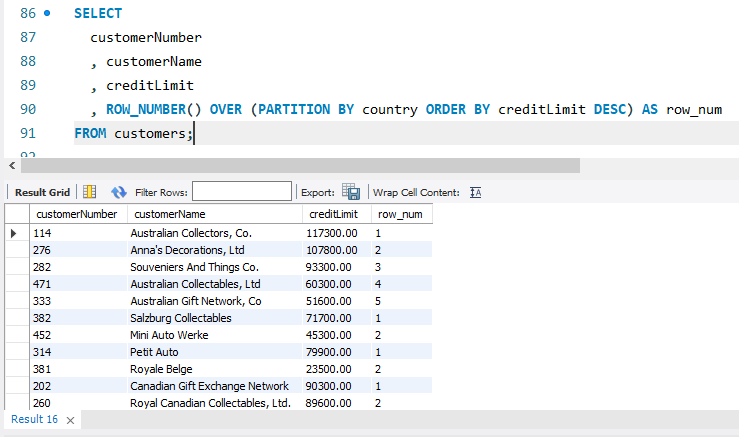Click the cell 'Salzburg Collectables'
The height and width of the screenshot is (437, 739).
(x=214, y=318)
